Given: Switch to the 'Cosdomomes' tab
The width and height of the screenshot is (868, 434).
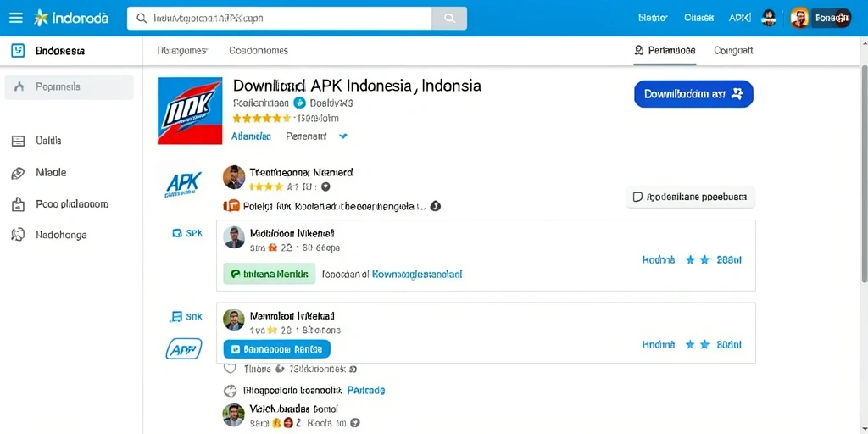Looking at the screenshot, I should 259,50.
